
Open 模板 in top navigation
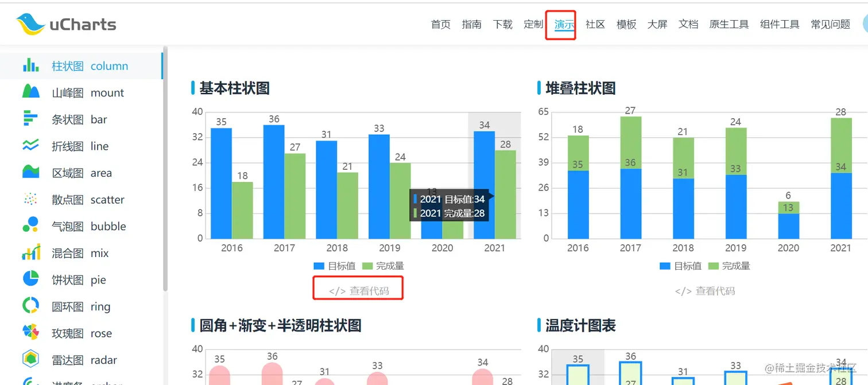[x=626, y=24]
